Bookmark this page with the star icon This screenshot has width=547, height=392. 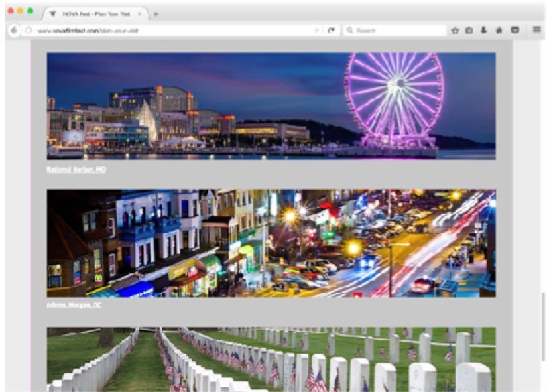[456, 31]
